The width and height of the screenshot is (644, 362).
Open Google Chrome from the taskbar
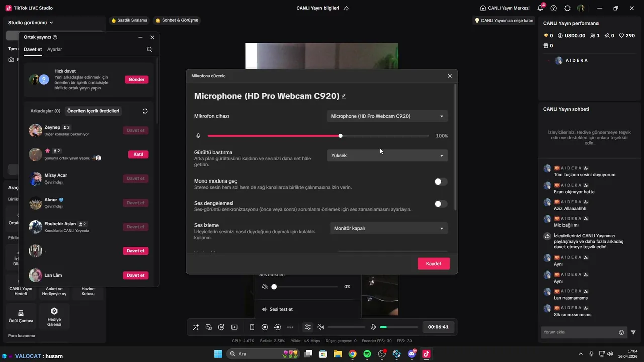coord(352,354)
